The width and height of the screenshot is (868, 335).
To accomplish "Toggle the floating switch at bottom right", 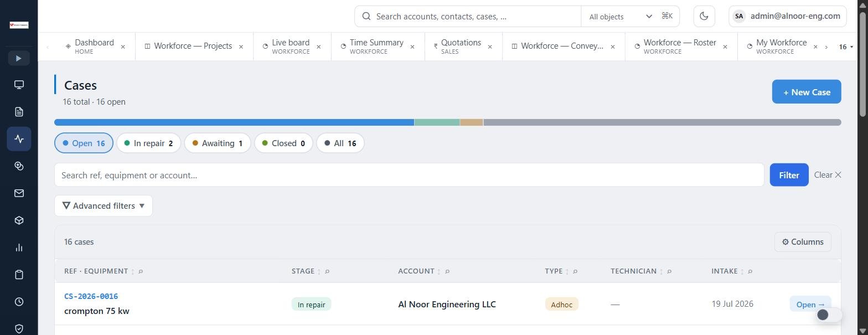I will 829,315.
